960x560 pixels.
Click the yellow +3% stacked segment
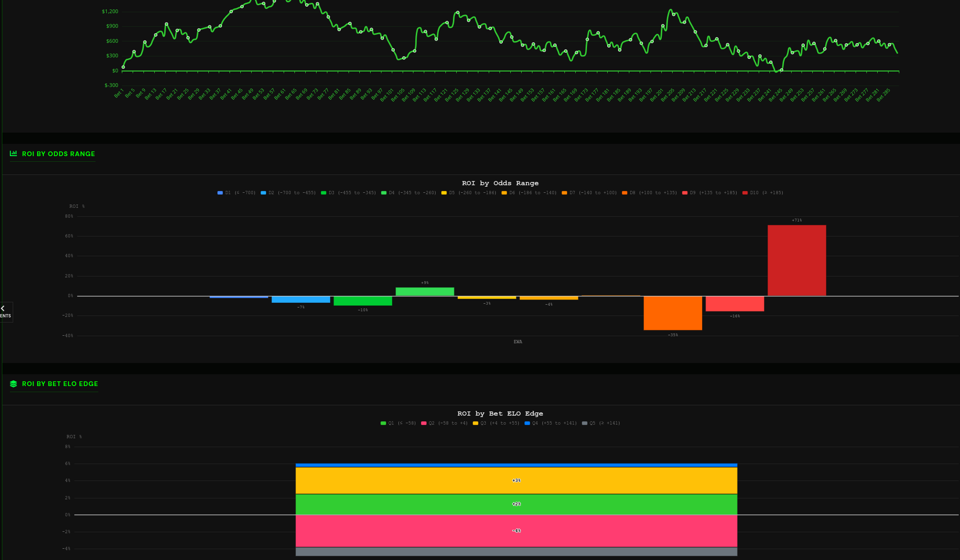[x=516, y=481]
